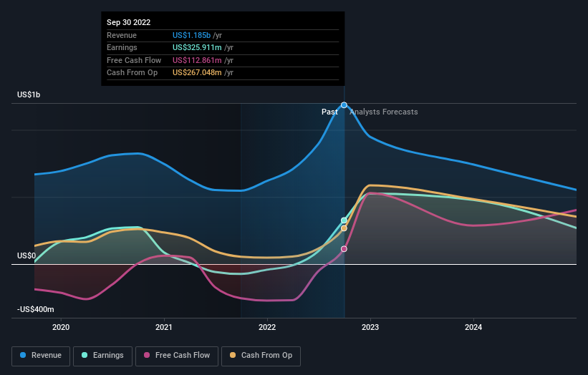
Task: Click the 2023 x-axis label
Action: coord(370,328)
